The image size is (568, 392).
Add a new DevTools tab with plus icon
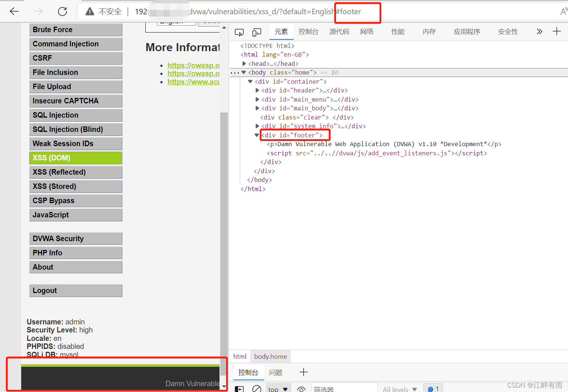tap(557, 31)
